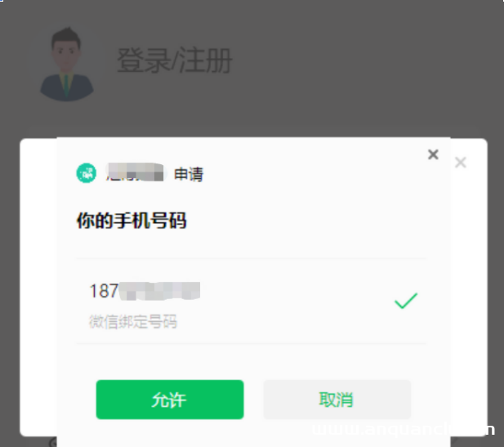Click the blurred mini program name
Screen dimensions: 504x447
point(134,172)
